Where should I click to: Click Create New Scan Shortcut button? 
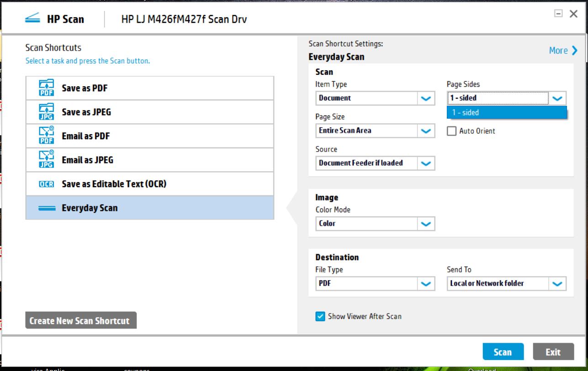point(81,320)
